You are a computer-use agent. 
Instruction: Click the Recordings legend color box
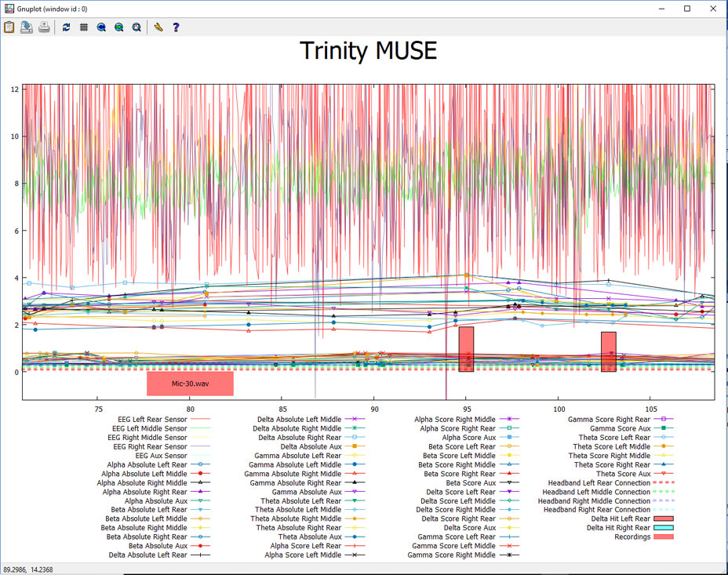tap(664, 537)
